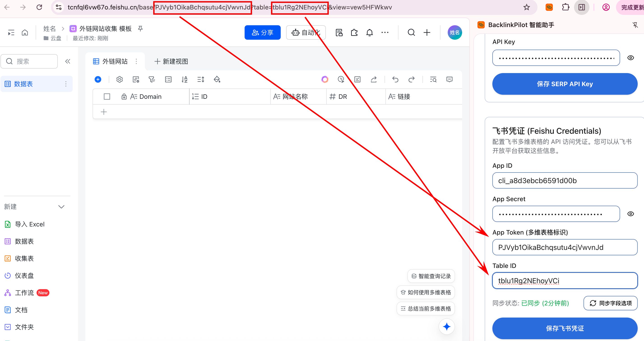Open group toolbar icon
Image resolution: width=644 pixels, height=341 pixels.
coord(168,79)
